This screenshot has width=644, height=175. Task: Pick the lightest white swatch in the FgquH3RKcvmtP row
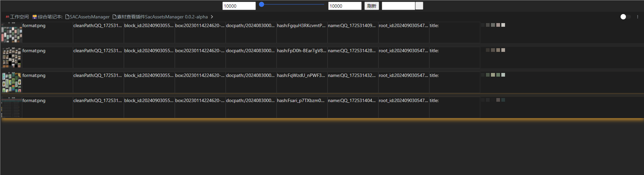click(x=503, y=25)
